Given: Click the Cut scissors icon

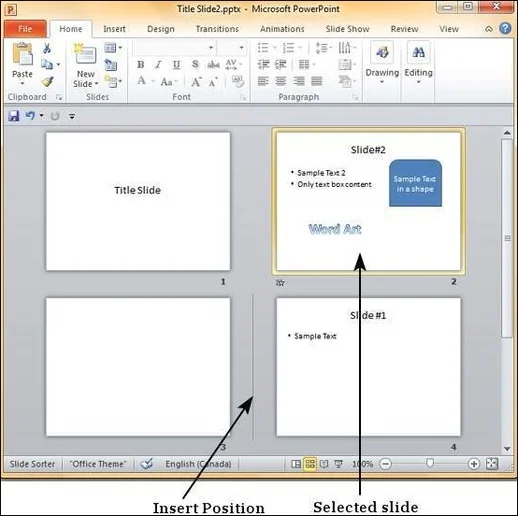Looking at the screenshot, I should pyautogui.click(x=47, y=48).
